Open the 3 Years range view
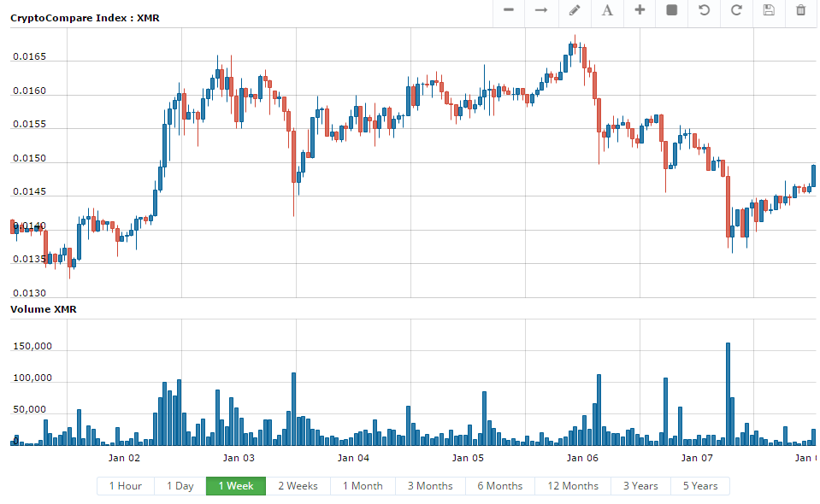 (640, 486)
